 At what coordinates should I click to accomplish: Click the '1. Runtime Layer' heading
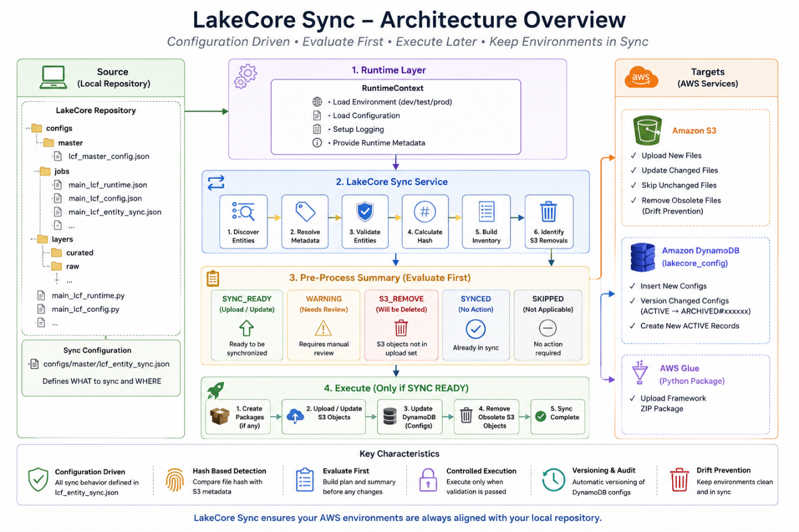click(x=389, y=70)
